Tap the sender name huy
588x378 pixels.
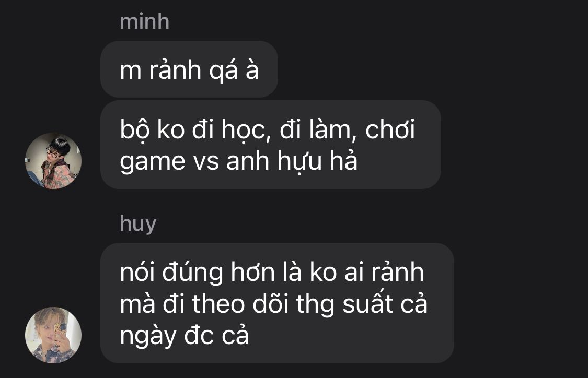(138, 224)
